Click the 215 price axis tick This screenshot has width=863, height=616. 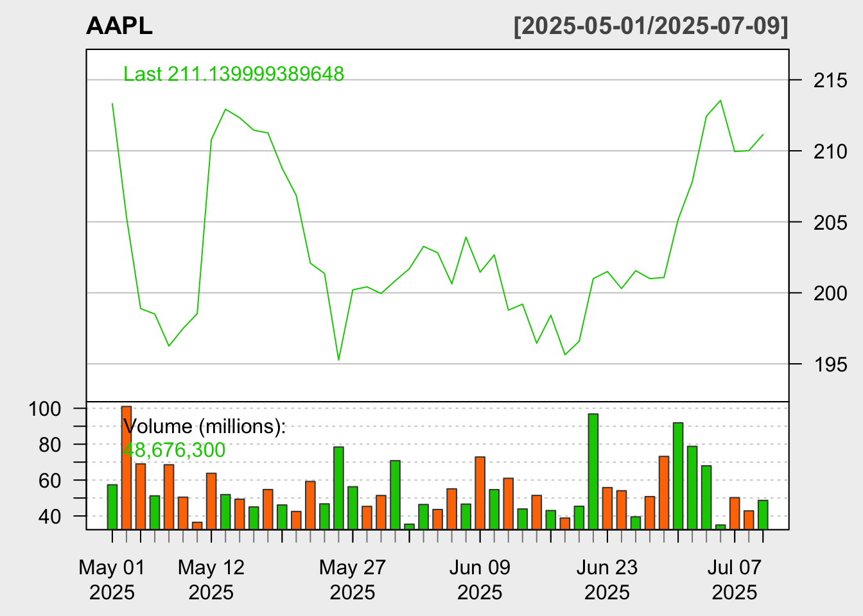(830, 81)
